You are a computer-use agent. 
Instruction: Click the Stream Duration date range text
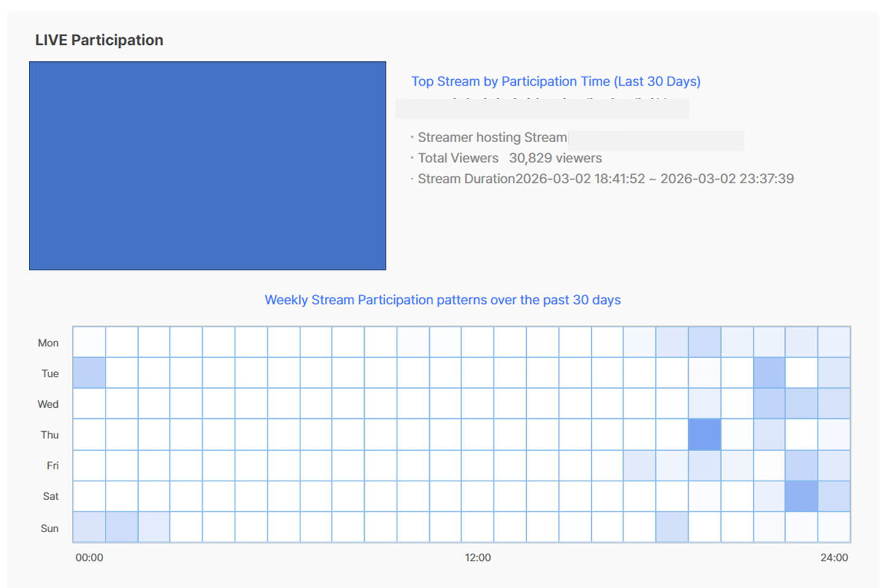(x=654, y=179)
